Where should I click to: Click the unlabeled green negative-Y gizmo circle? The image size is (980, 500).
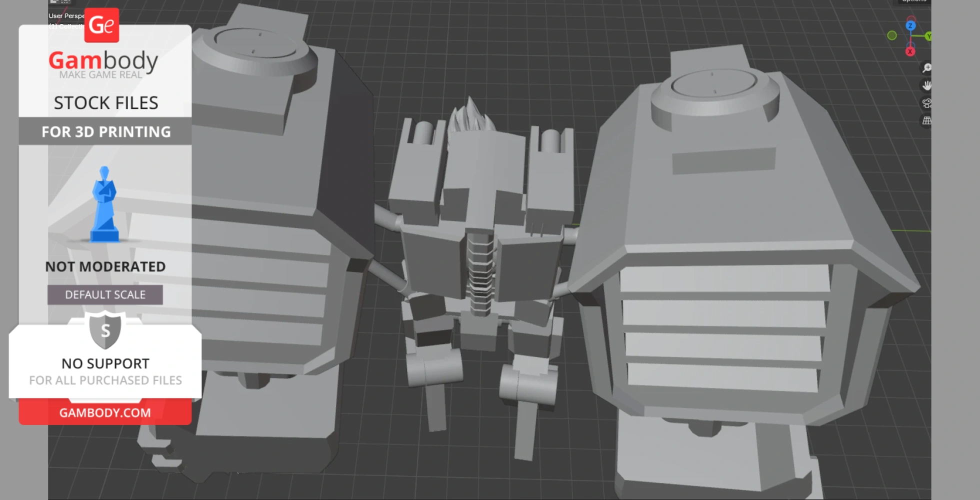[x=892, y=35]
